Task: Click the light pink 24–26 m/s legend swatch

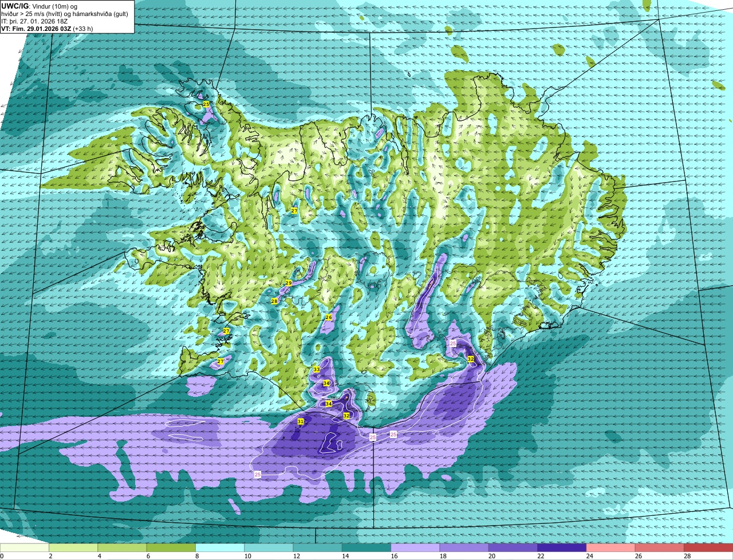Action: [x=611, y=547]
